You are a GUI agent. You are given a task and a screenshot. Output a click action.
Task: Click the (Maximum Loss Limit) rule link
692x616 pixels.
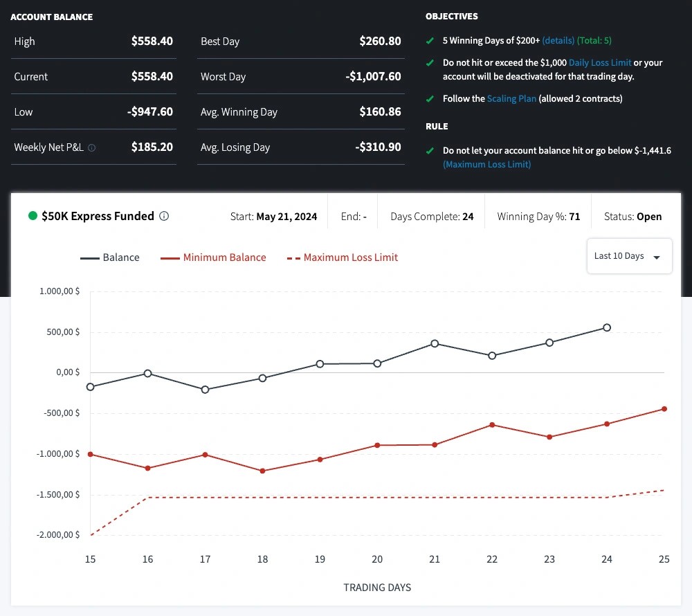pos(486,164)
